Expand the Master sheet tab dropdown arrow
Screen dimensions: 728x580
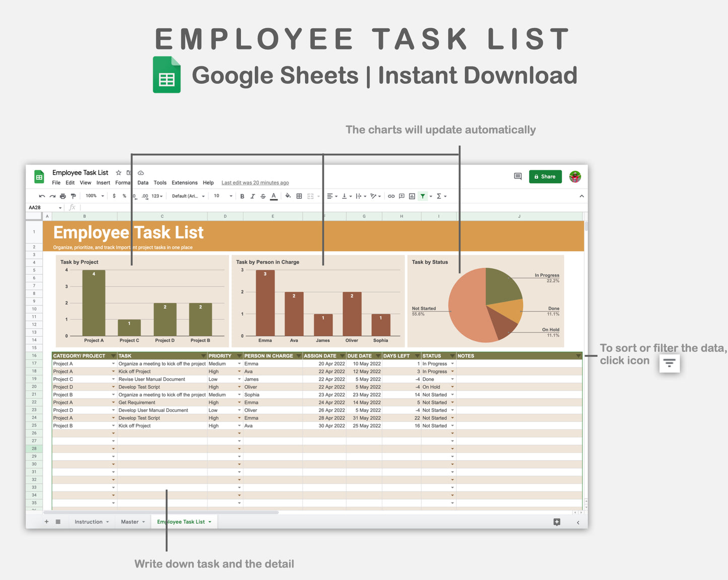click(143, 522)
